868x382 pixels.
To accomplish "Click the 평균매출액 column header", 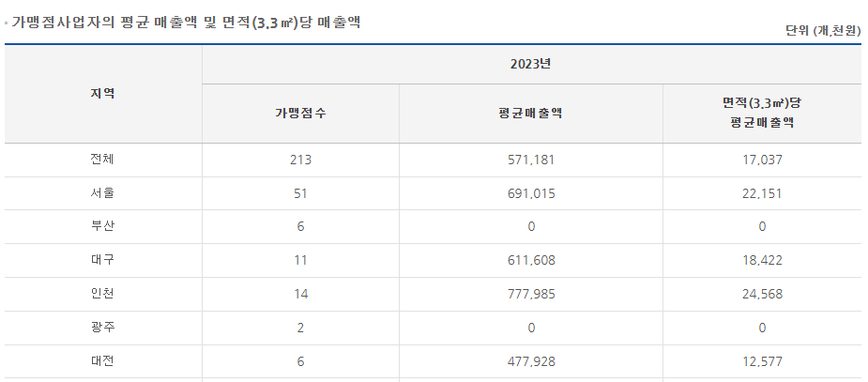I will tap(531, 114).
